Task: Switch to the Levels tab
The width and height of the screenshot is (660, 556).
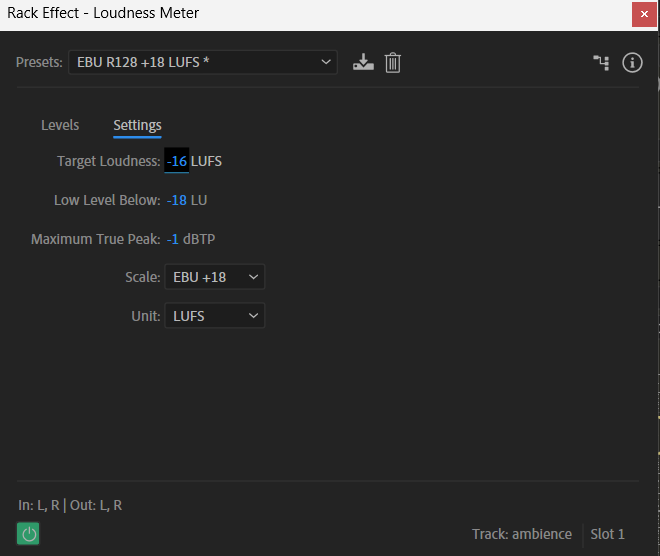Action: pos(60,125)
